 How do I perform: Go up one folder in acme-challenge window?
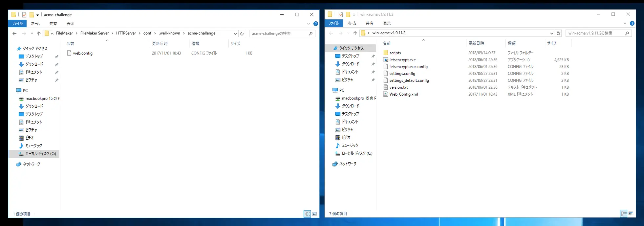point(39,34)
